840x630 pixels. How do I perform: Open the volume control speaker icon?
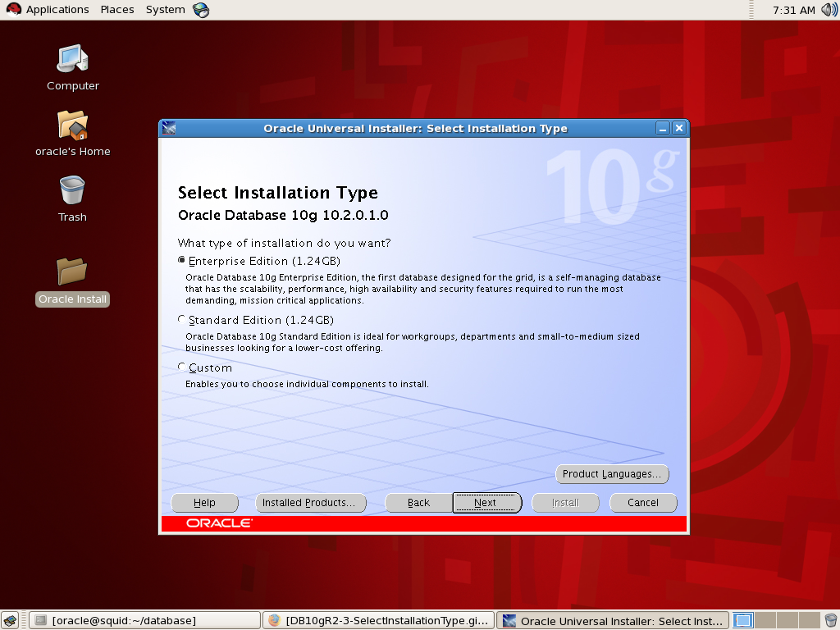point(829,10)
